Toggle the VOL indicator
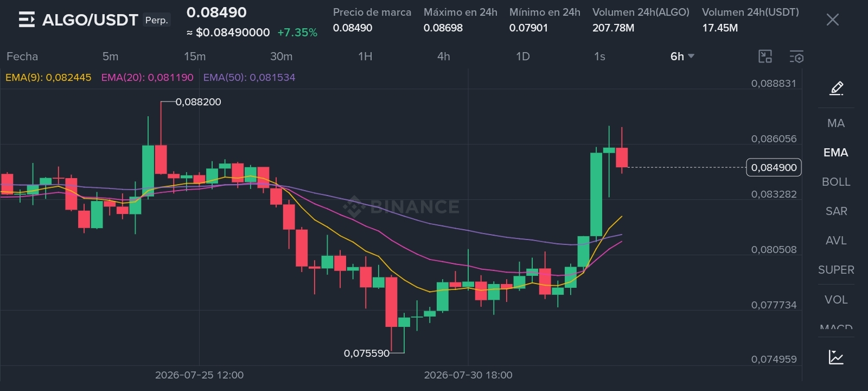Image resolution: width=868 pixels, height=391 pixels. 836,300
